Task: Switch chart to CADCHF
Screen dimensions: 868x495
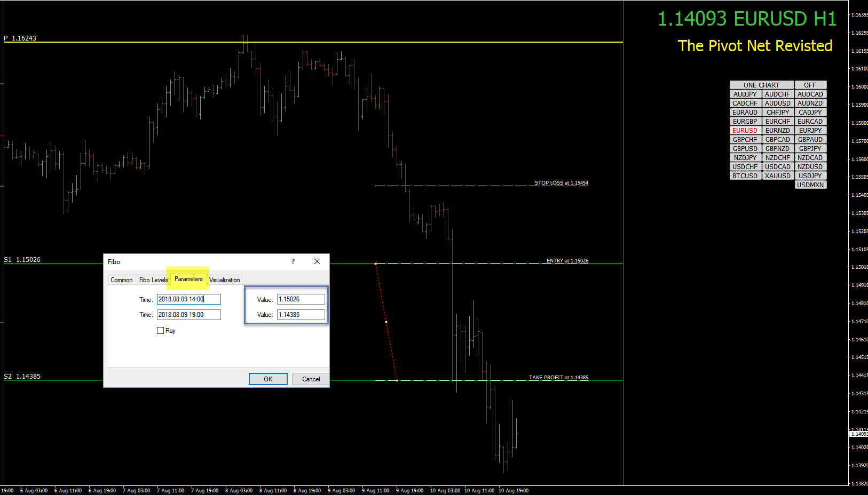Action: pyautogui.click(x=745, y=103)
